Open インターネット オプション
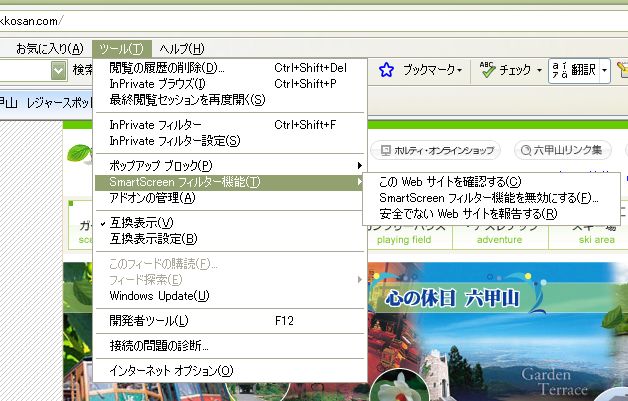The image size is (628, 401). (170, 371)
